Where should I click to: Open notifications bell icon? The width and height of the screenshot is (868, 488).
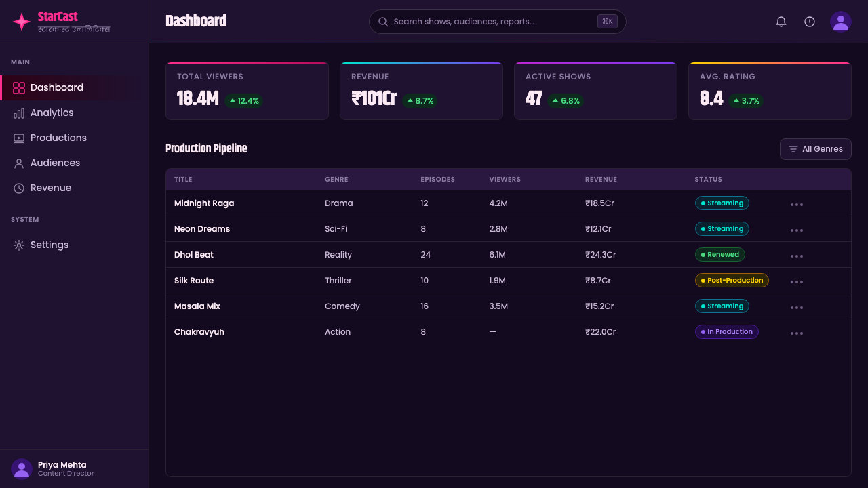pyautogui.click(x=781, y=22)
